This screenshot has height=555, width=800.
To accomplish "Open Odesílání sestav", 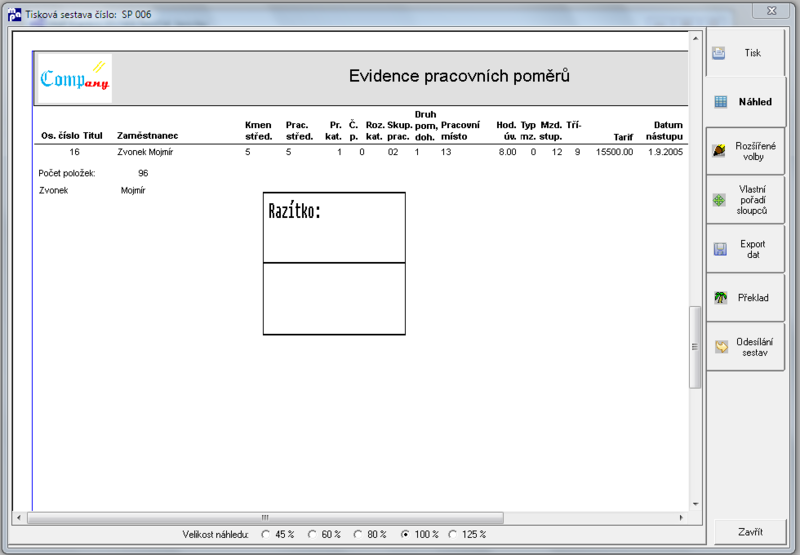I will tap(745, 347).
